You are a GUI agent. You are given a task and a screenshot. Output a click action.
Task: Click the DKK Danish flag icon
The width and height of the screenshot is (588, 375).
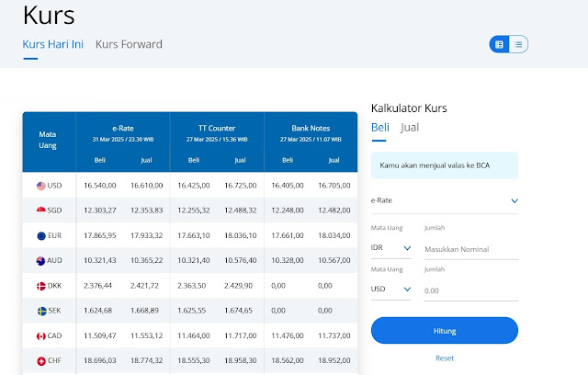(41, 286)
